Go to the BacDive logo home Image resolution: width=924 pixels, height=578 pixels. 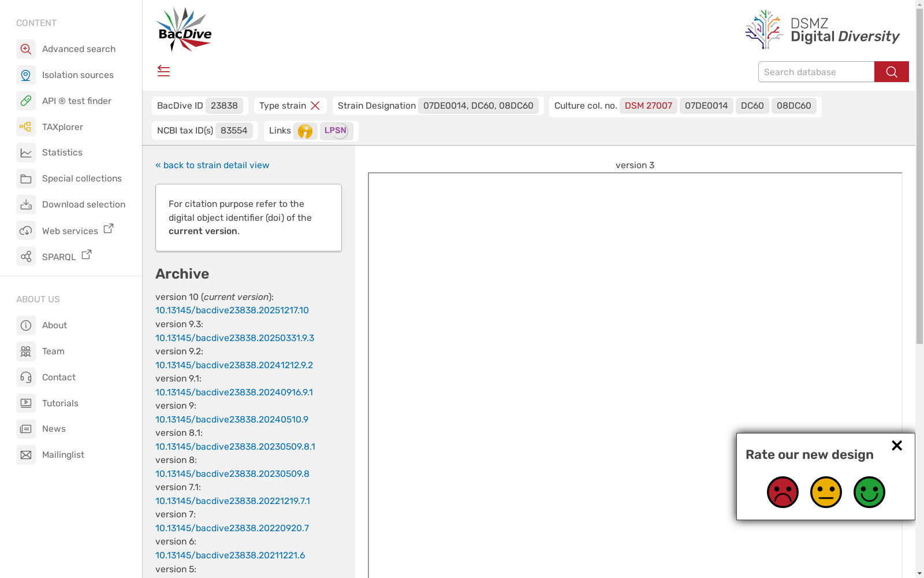click(184, 29)
